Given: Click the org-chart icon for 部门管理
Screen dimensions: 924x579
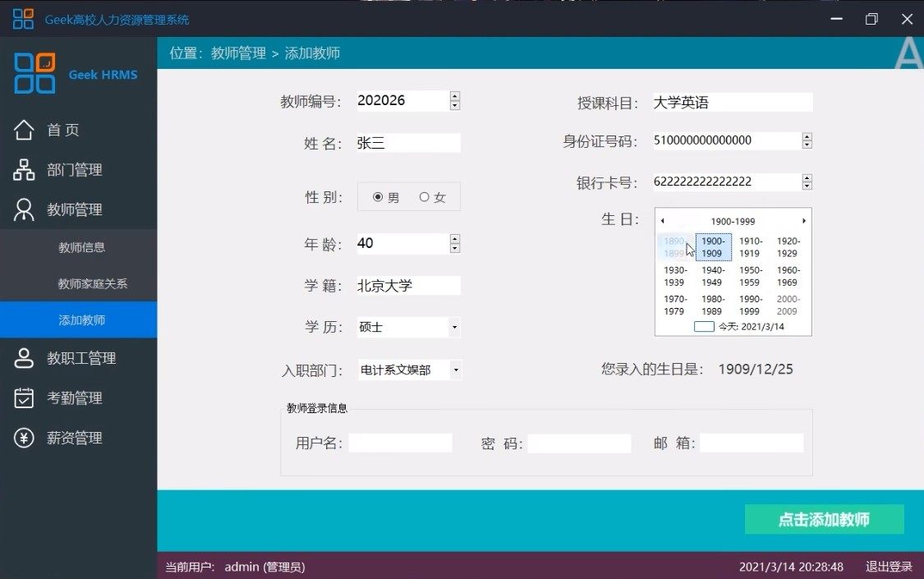Looking at the screenshot, I should pos(24,170).
